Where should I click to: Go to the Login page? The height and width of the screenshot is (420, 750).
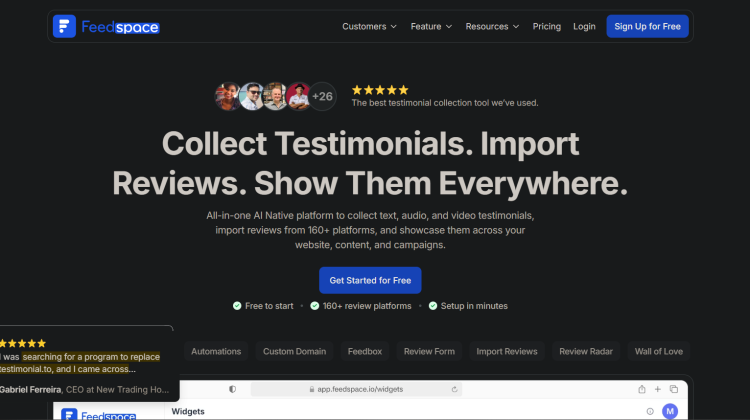(584, 26)
